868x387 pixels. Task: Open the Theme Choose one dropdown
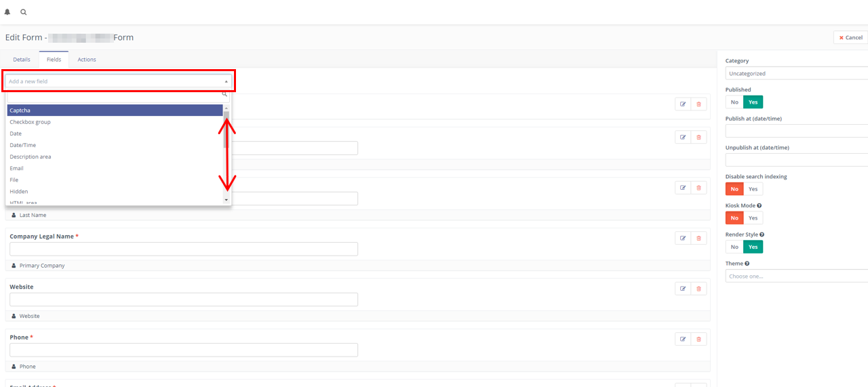(x=797, y=276)
